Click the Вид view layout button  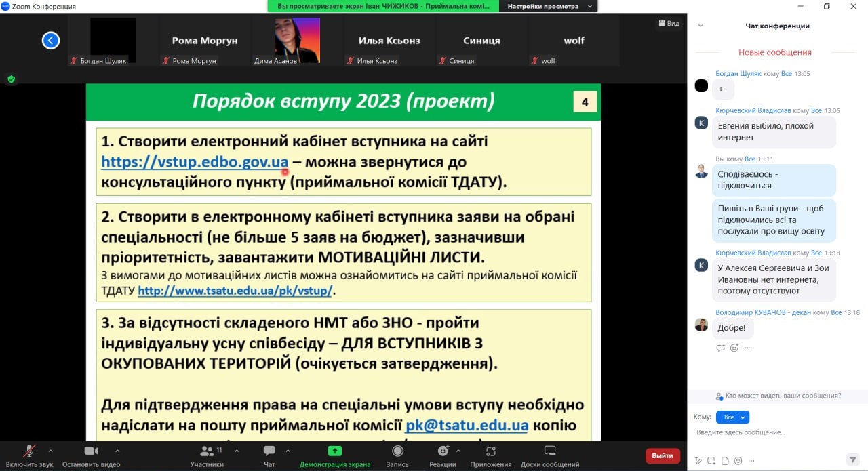[x=669, y=23]
